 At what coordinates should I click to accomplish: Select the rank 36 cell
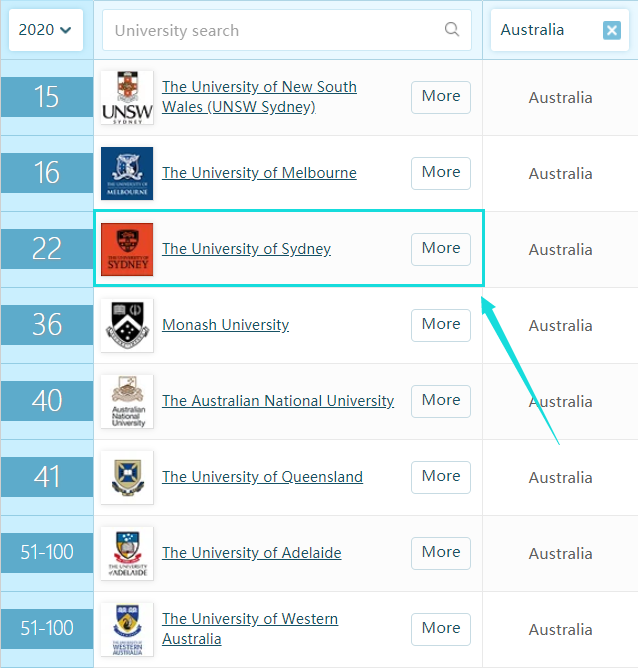pyautogui.click(x=47, y=325)
